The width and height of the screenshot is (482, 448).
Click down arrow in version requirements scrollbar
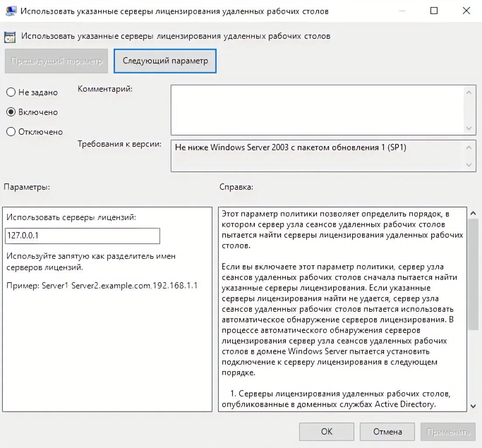pyautogui.click(x=469, y=165)
